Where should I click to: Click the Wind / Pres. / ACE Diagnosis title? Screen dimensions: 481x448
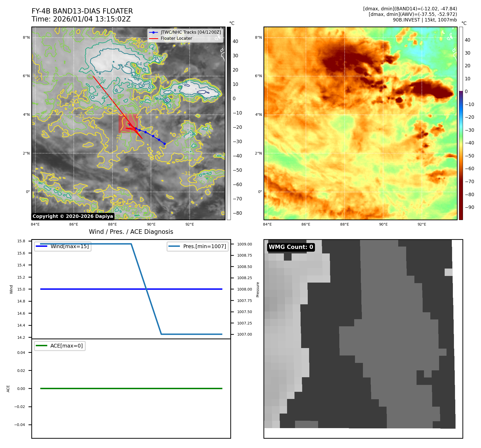tap(131, 232)
